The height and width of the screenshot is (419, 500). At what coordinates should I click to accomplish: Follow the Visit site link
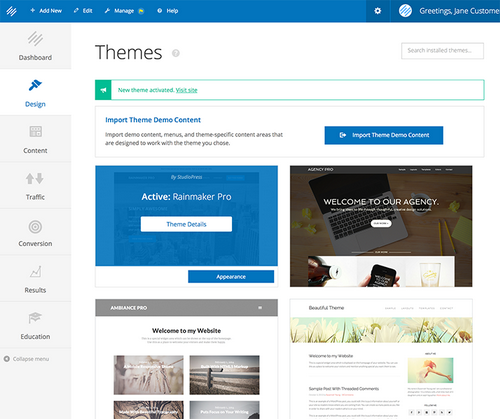[186, 90]
